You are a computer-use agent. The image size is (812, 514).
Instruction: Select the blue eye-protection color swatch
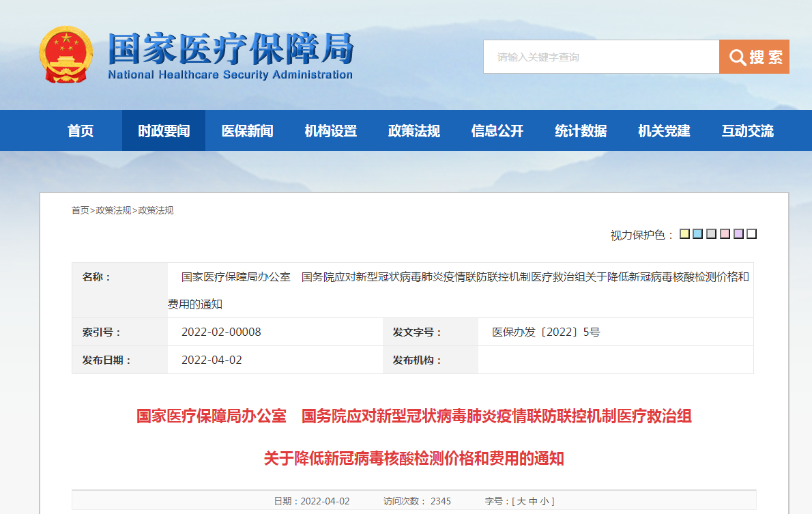[x=698, y=234]
